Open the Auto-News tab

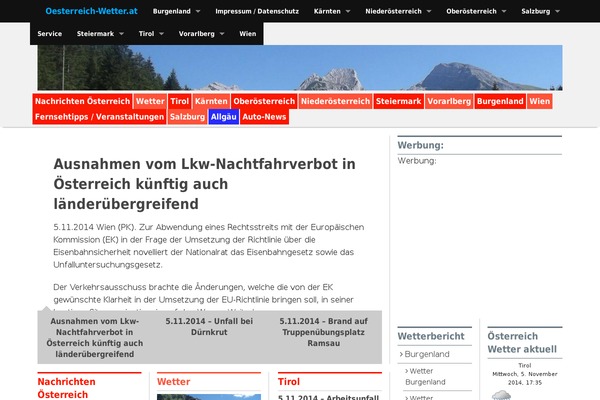[264, 117]
